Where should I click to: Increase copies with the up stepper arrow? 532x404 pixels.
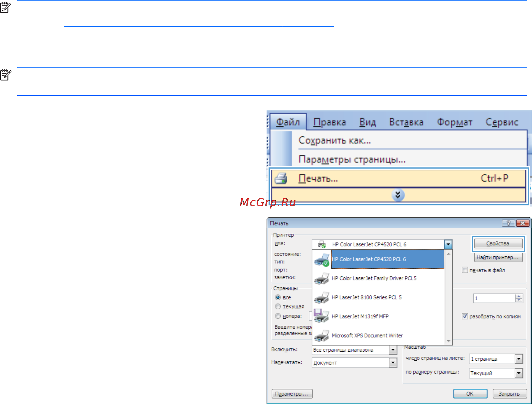coord(519,296)
